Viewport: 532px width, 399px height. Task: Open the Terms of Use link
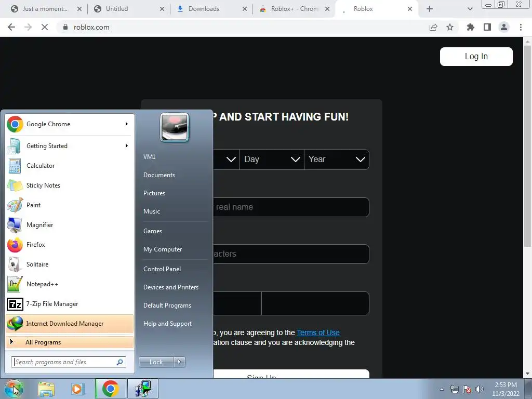(x=318, y=332)
